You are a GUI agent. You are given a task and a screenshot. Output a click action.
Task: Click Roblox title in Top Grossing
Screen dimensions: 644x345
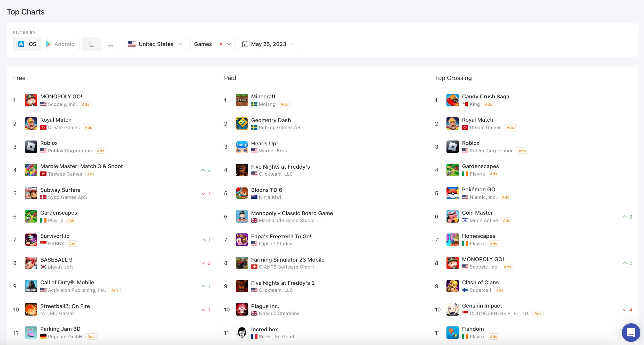470,143
